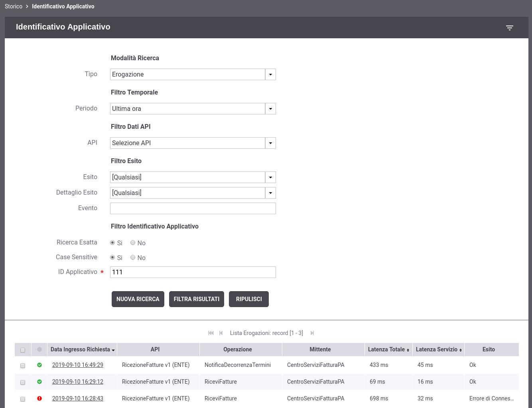Click the API column header
This screenshot has width=532, height=408.
(x=155, y=349)
